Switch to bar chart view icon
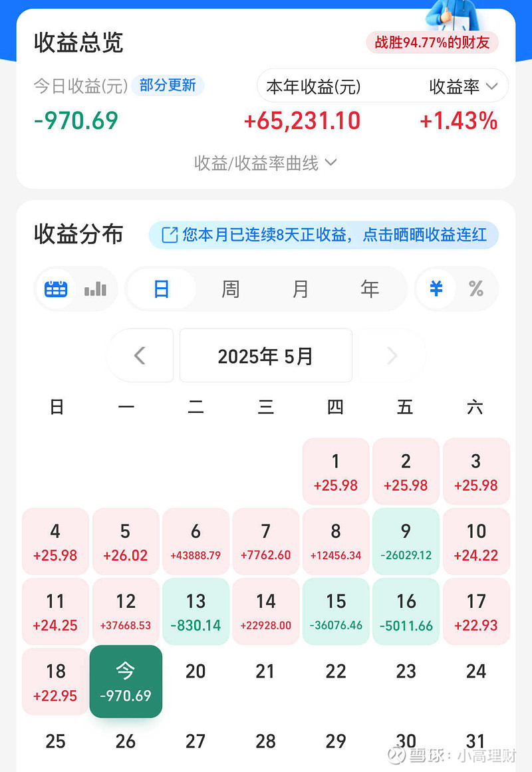 tap(95, 289)
